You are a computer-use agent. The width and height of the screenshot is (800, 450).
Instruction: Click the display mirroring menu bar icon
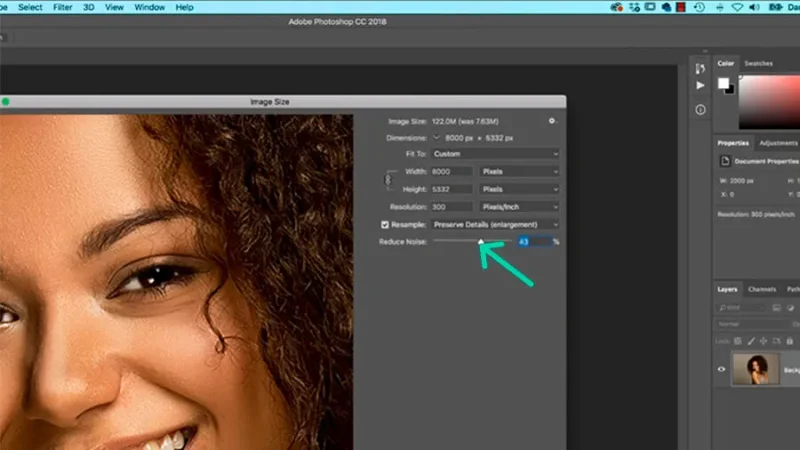click(650, 7)
